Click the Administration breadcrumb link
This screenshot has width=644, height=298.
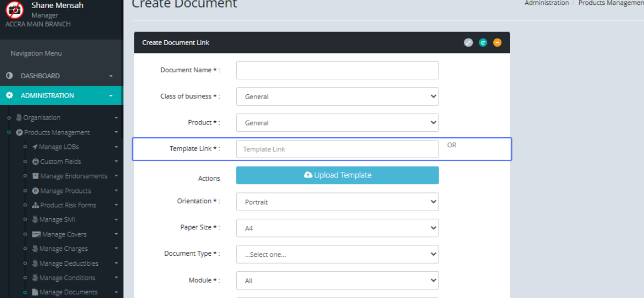(x=546, y=3)
